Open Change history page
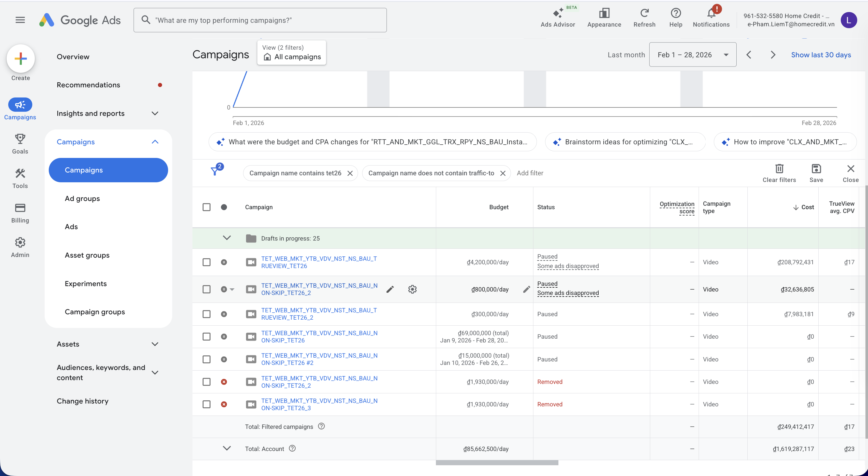 point(83,401)
